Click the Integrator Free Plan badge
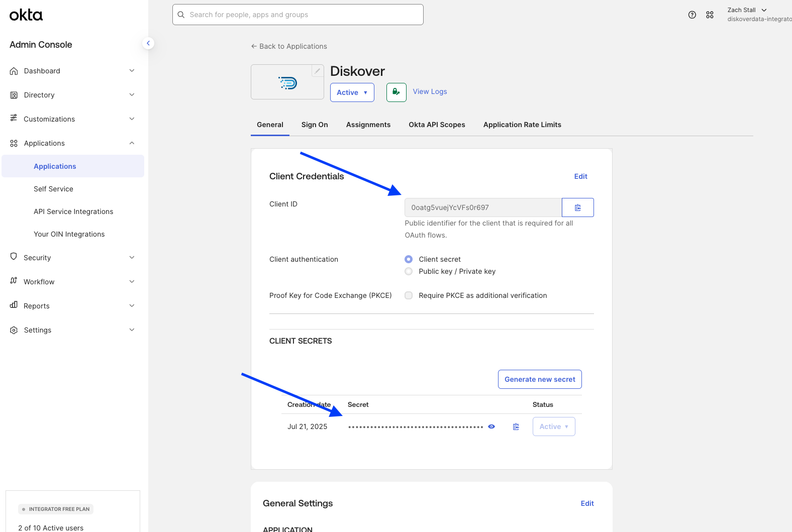This screenshot has height=532, width=792. [x=56, y=509]
